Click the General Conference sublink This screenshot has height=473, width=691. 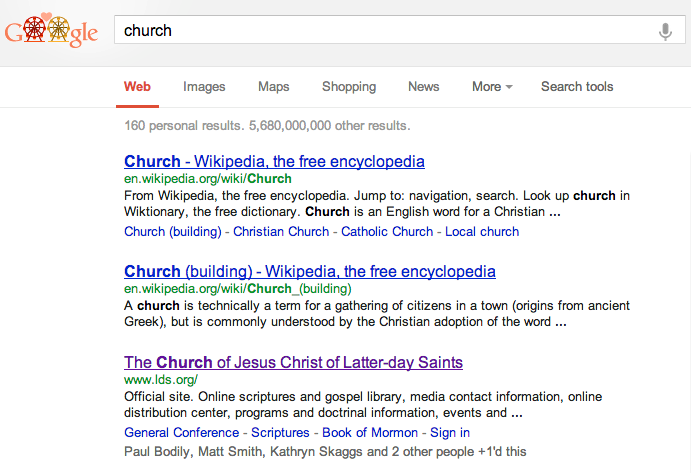(x=181, y=433)
